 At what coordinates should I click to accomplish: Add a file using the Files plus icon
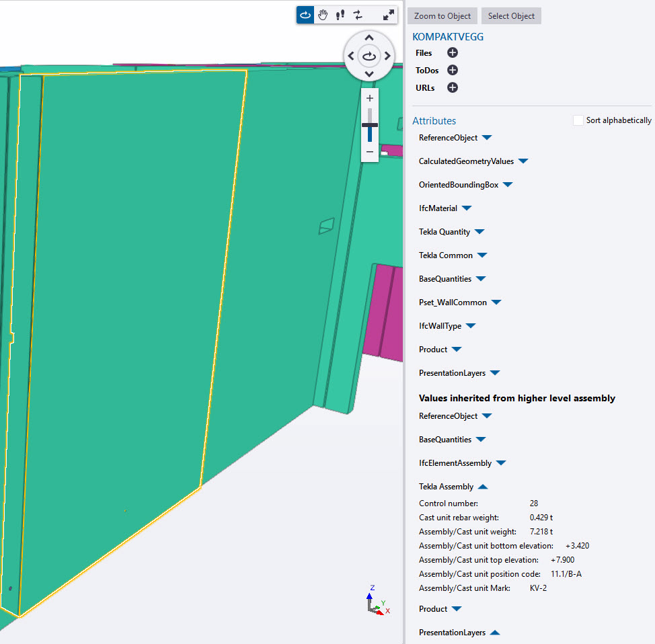coord(452,52)
